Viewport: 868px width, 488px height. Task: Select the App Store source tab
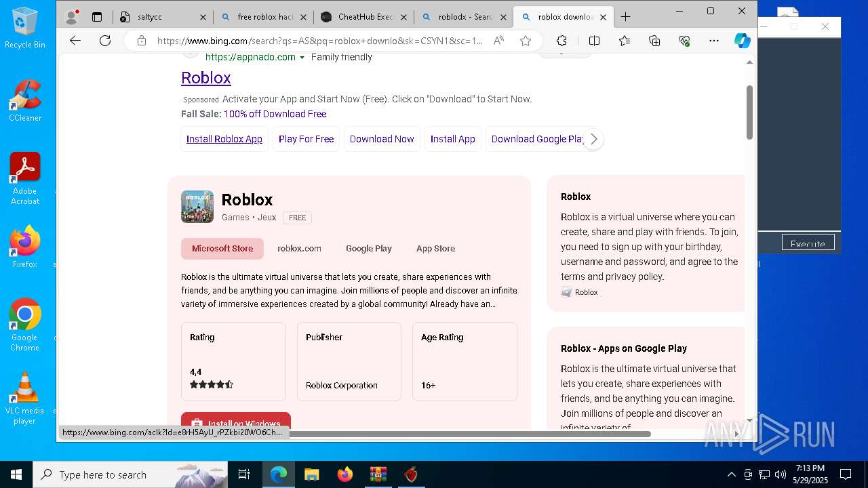click(x=435, y=249)
